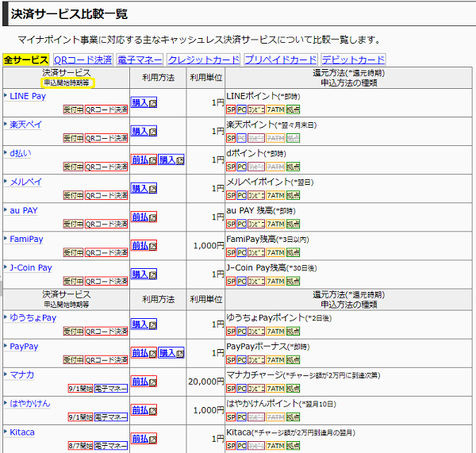This screenshot has height=453, width=476.
Task: Click 購入 button in PayPay row
Action: (171, 353)
